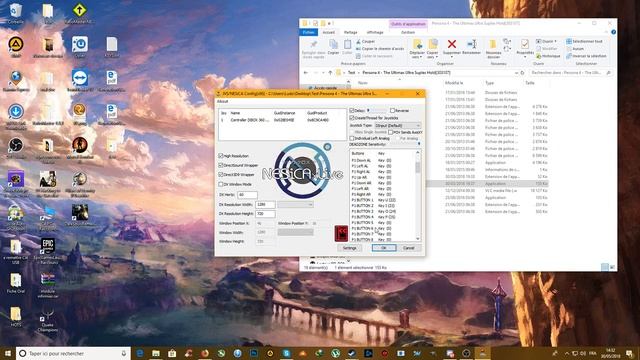
Task: Click the red joystick icon in config dialog
Action: pos(341,233)
